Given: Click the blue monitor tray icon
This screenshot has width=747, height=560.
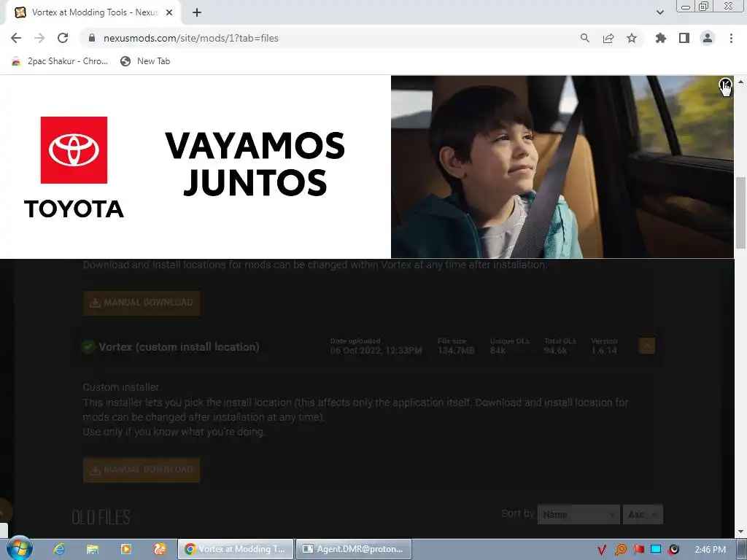Looking at the screenshot, I should click(656, 550).
